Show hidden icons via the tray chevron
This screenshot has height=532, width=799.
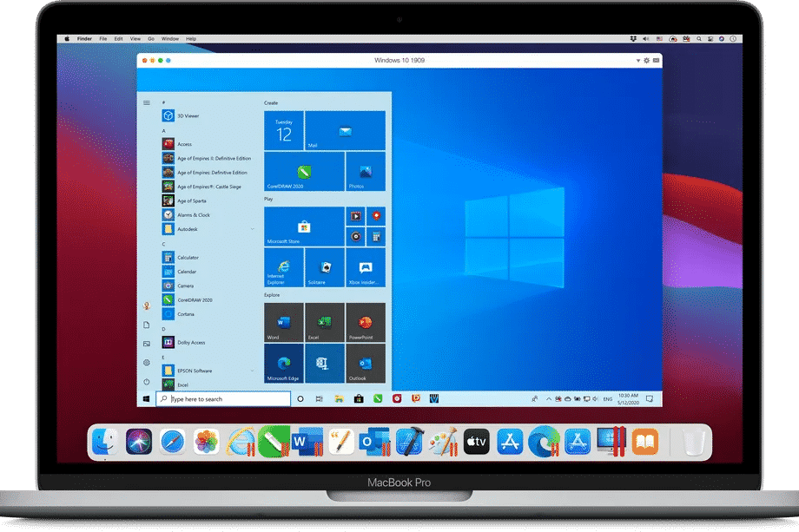(549, 399)
